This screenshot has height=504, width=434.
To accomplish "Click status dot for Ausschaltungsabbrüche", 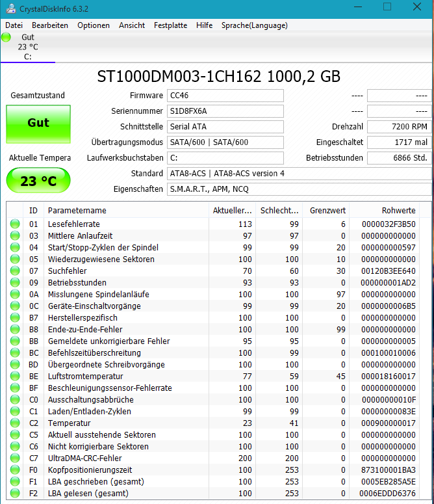I will pos(15,399).
